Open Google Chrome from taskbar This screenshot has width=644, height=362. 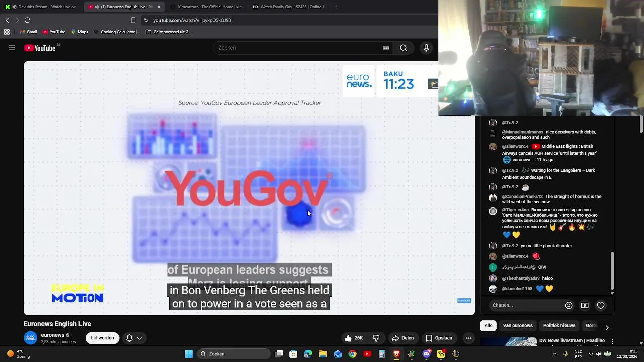[x=352, y=354]
